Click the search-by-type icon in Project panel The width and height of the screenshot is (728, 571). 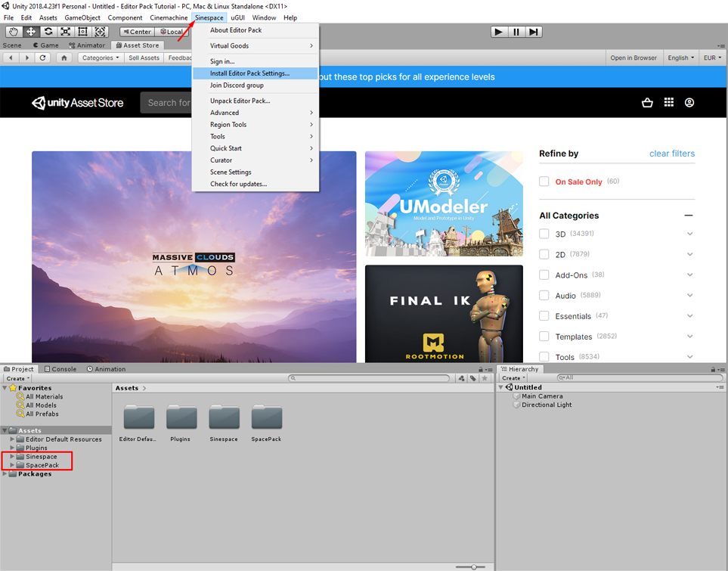(x=461, y=378)
